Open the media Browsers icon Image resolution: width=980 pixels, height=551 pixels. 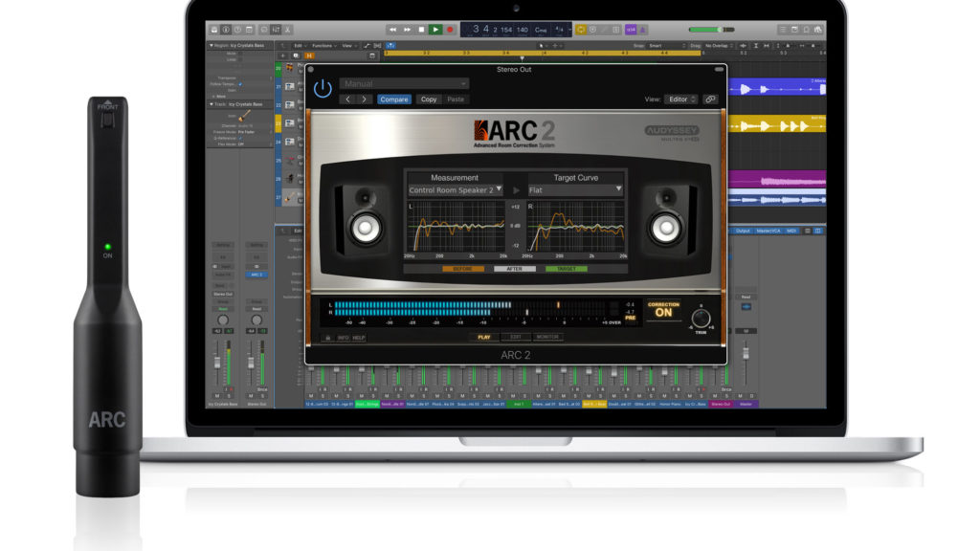tap(818, 30)
